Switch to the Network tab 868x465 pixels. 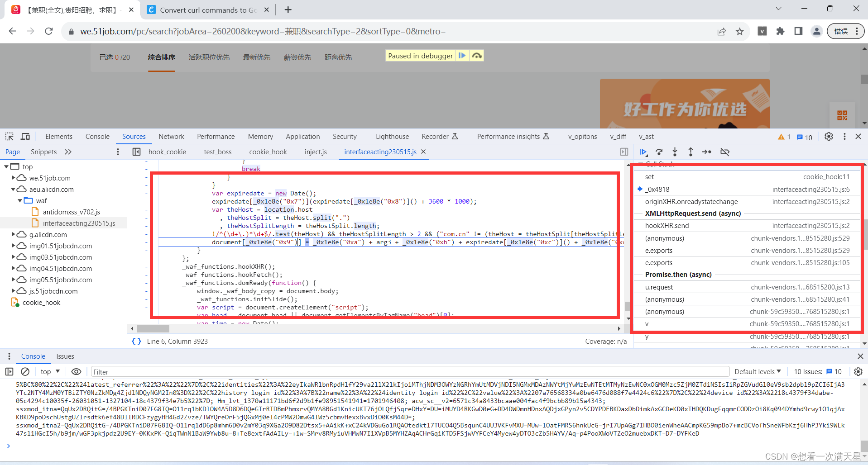[x=171, y=137]
